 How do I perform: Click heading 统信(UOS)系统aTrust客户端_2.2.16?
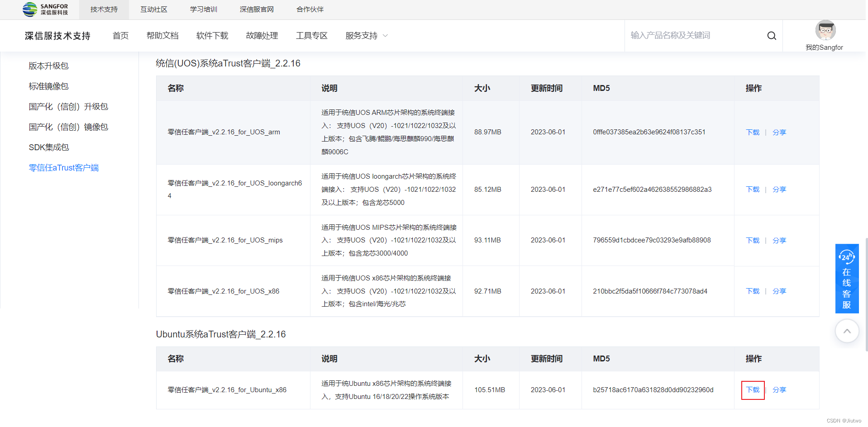click(228, 63)
